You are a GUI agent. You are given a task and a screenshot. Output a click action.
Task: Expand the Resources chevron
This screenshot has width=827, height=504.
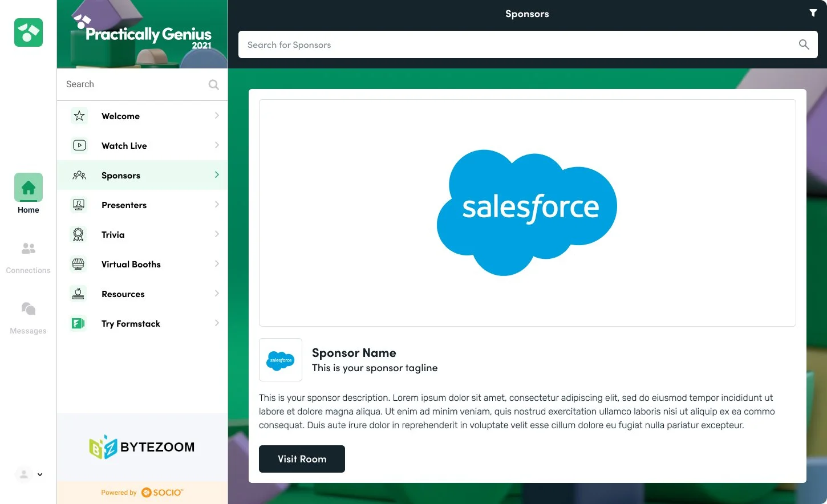217,294
